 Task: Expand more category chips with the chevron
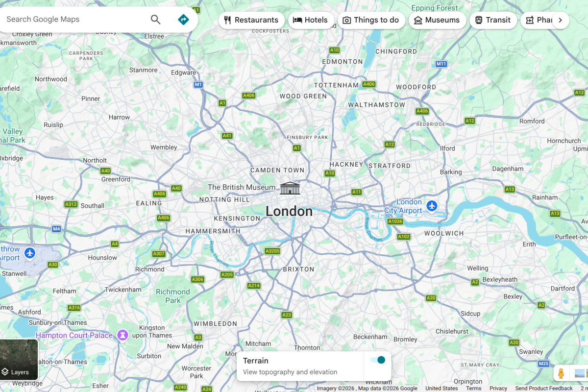click(560, 20)
